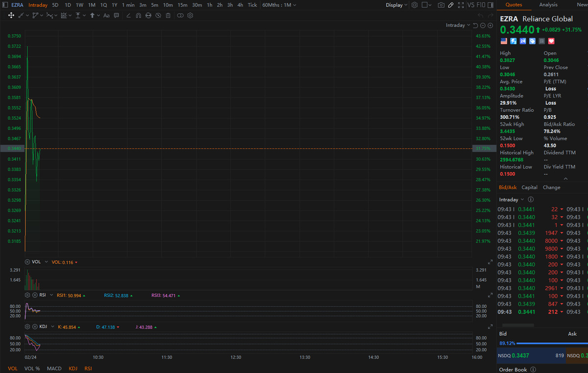Select the angle drawing tool

click(128, 16)
